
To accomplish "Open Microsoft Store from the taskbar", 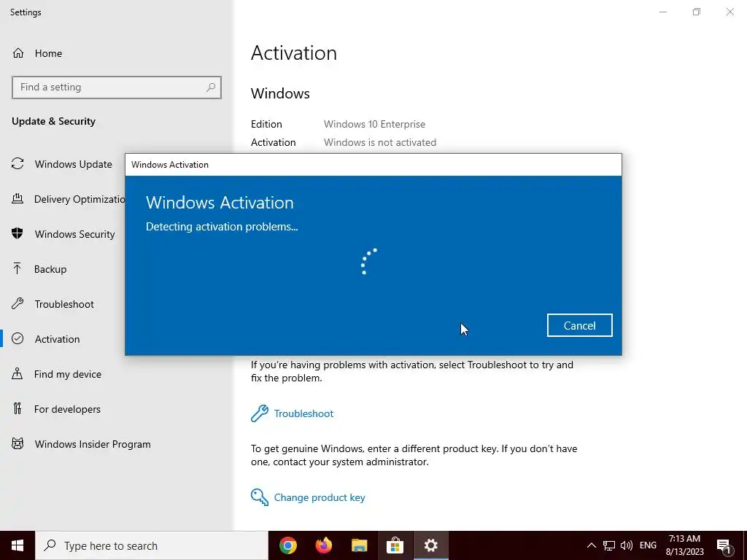I will click(395, 545).
